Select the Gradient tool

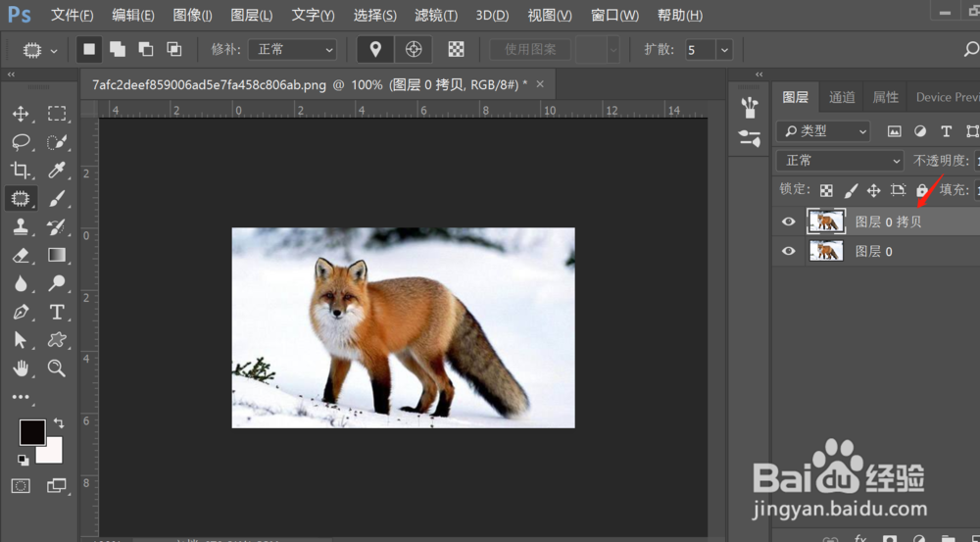pos(57,255)
